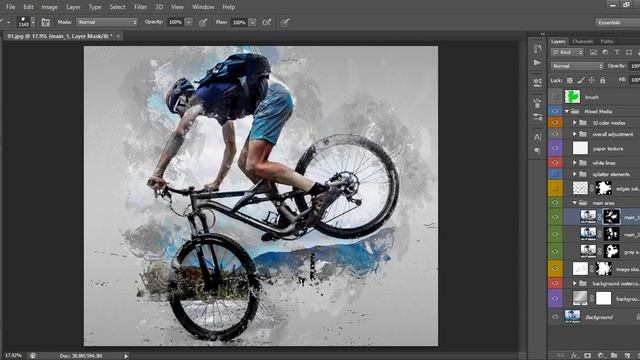Filter layers by adjustment layers icon

tap(605, 52)
